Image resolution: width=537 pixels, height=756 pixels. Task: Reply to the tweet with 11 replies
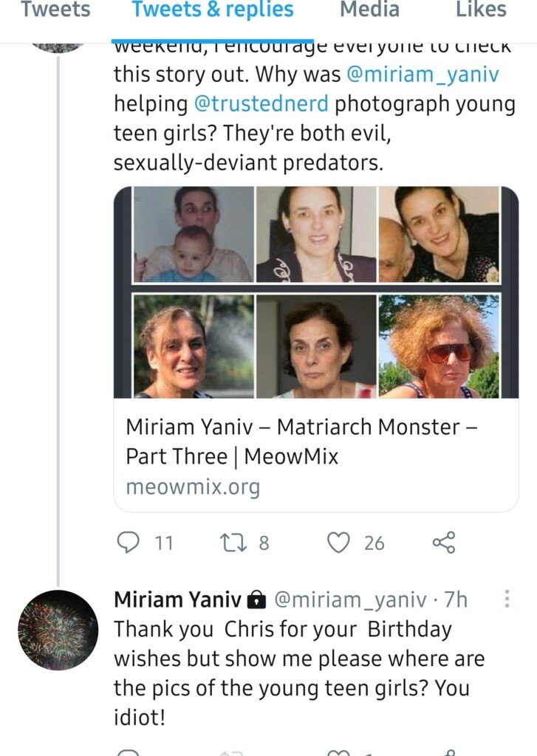[x=129, y=543]
